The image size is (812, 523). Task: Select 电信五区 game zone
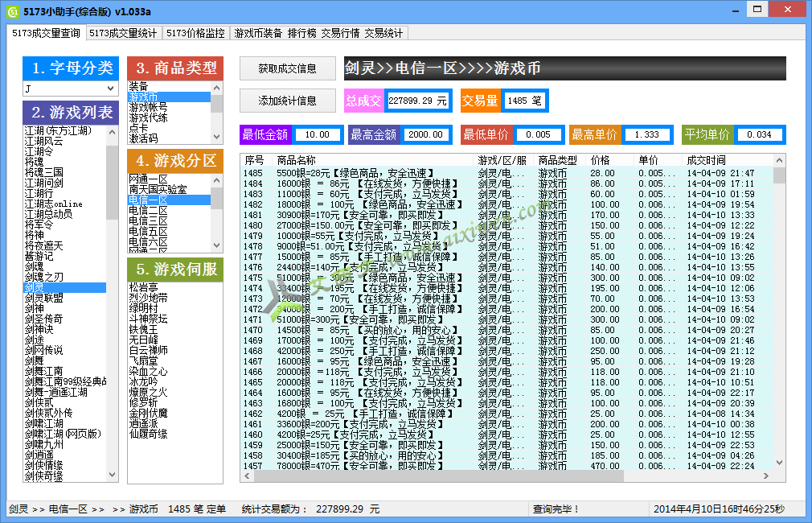(170, 231)
